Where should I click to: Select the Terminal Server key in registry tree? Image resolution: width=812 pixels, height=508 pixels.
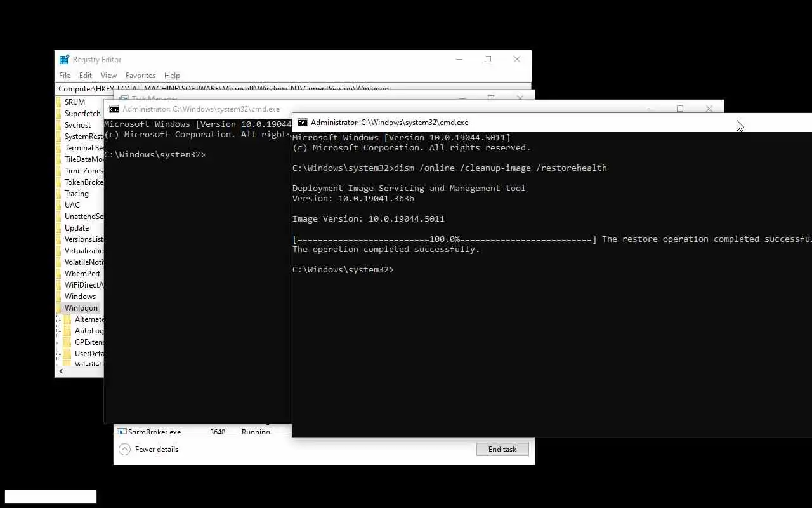[x=84, y=148]
